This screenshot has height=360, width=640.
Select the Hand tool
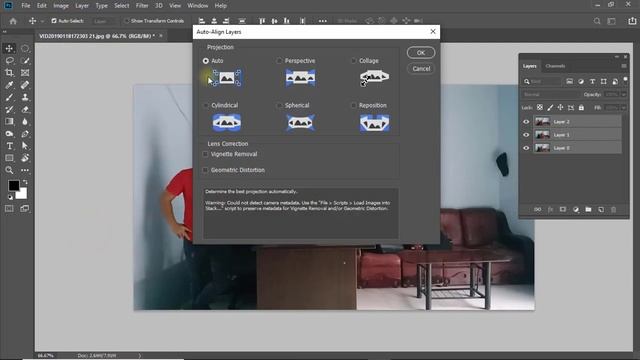25,158
